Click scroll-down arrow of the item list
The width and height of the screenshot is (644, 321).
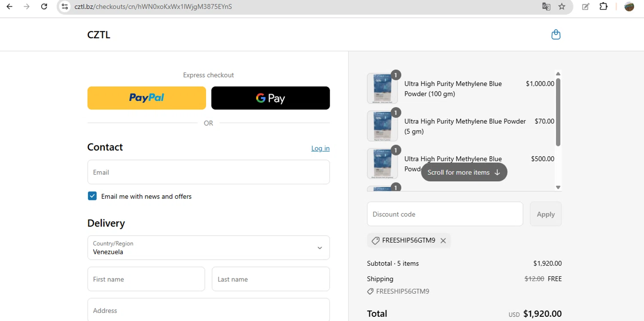click(558, 187)
